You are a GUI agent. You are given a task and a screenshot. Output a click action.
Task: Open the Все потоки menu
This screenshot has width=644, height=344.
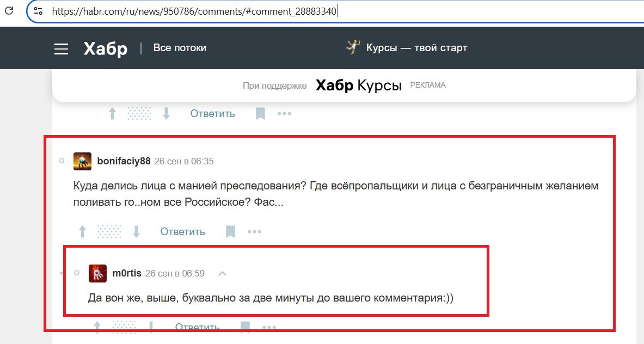tap(180, 48)
